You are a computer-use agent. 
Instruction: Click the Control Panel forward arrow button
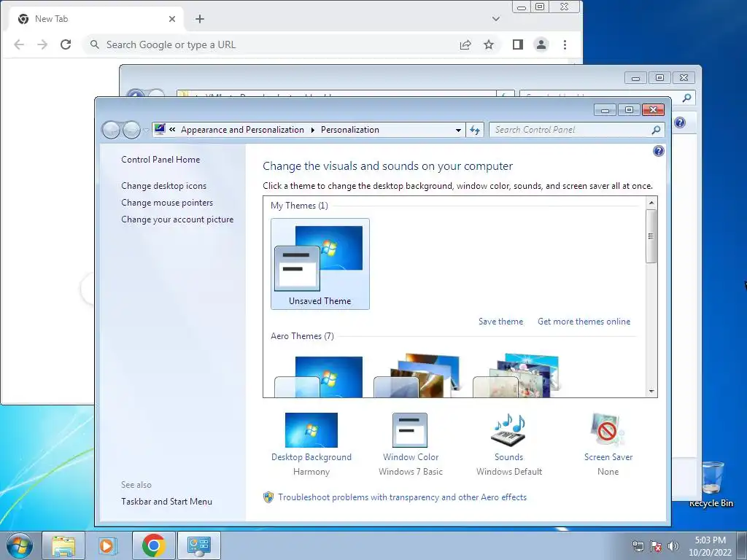[x=131, y=130]
